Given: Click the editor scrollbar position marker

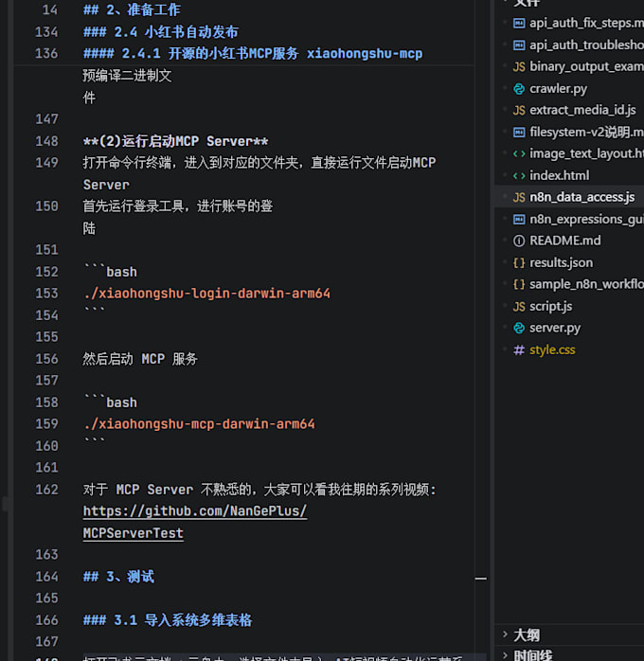Looking at the screenshot, I should (x=481, y=579).
